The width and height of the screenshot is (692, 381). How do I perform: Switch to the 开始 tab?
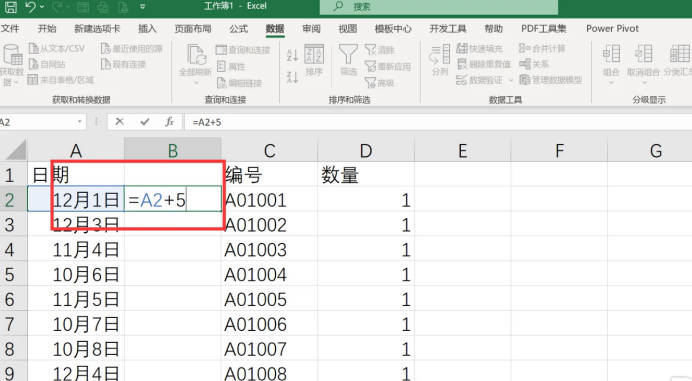pyautogui.click(x=47, y=29)
